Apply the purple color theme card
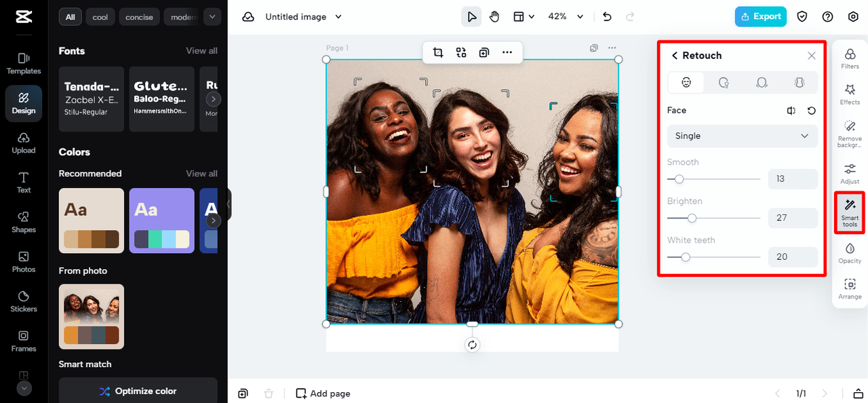 [161, 220]
